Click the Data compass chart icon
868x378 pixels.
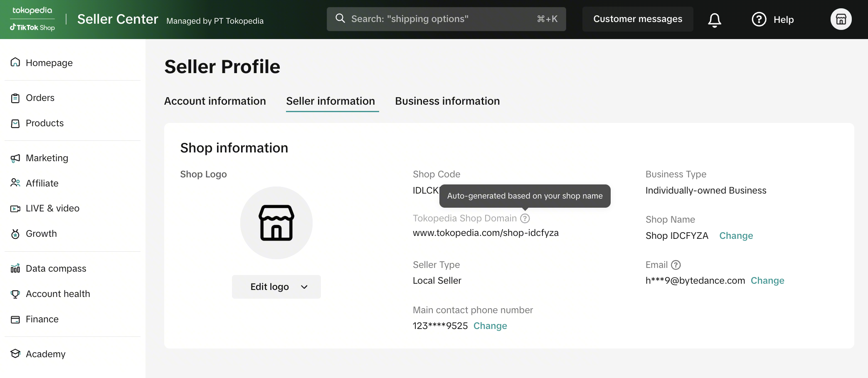[x=15, y=269]
